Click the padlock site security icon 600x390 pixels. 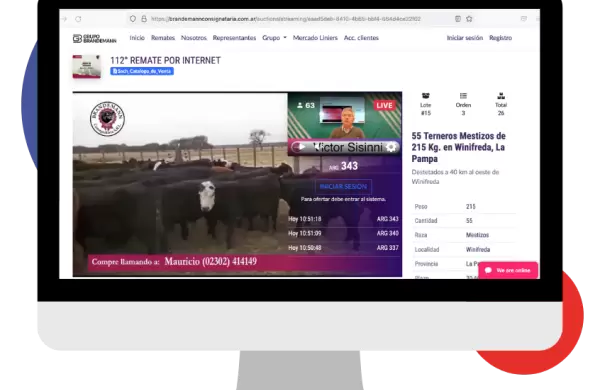pos(144,19)
